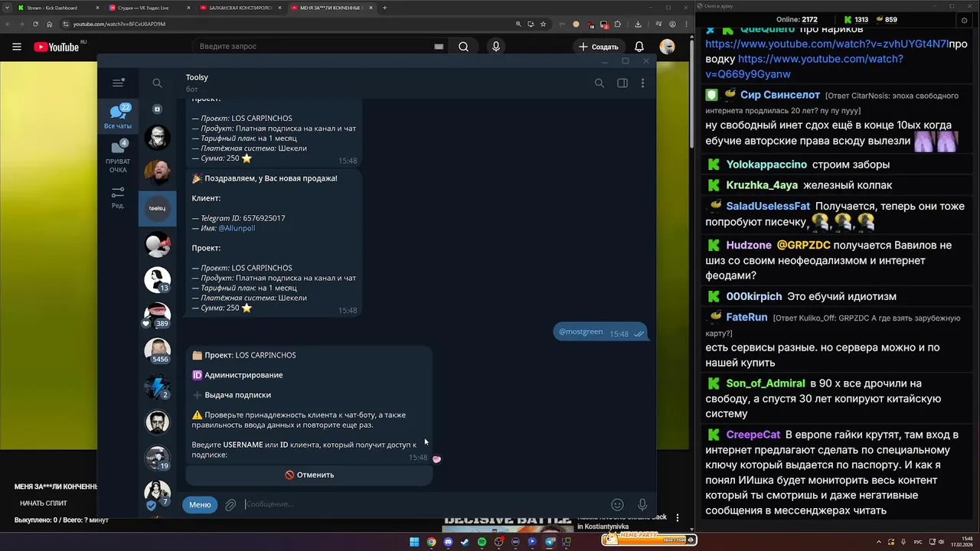Expand the Chrome tab search dropdown
The width and height of the screenshot is (980, 551).
7,8
